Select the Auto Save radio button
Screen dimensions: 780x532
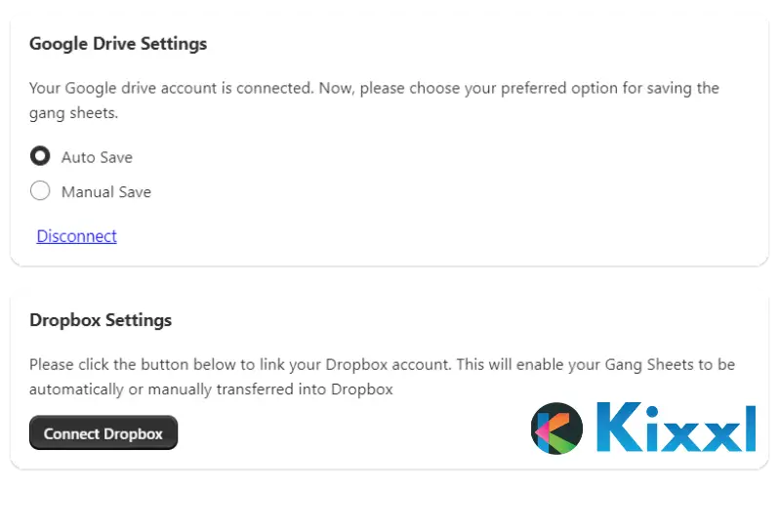(40, 156)
